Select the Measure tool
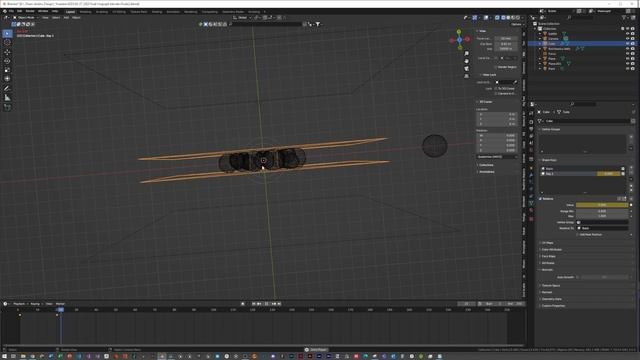Image resolution: width=640 pixels, height=360 pixels. pyautogui.click(x=7, y=98)
